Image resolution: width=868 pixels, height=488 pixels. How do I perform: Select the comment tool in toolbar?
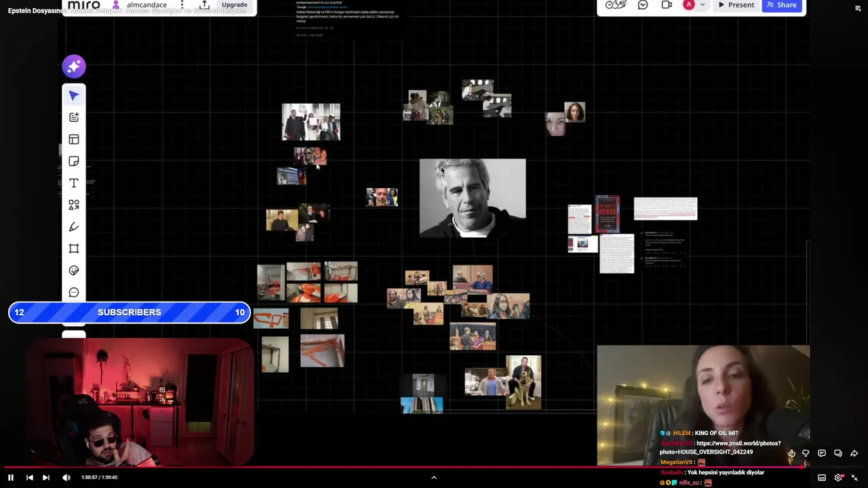74,292
